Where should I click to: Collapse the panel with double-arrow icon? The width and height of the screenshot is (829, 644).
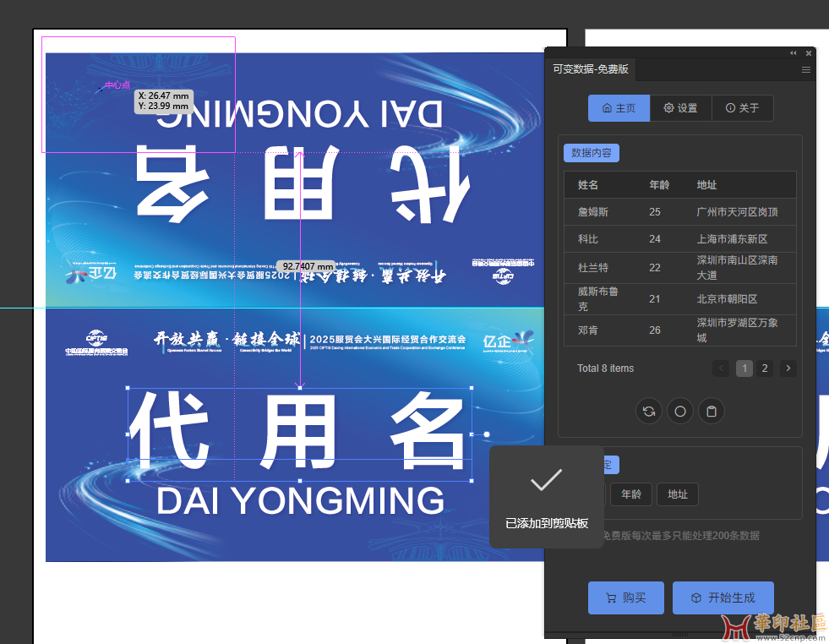[x=794, y=52]
